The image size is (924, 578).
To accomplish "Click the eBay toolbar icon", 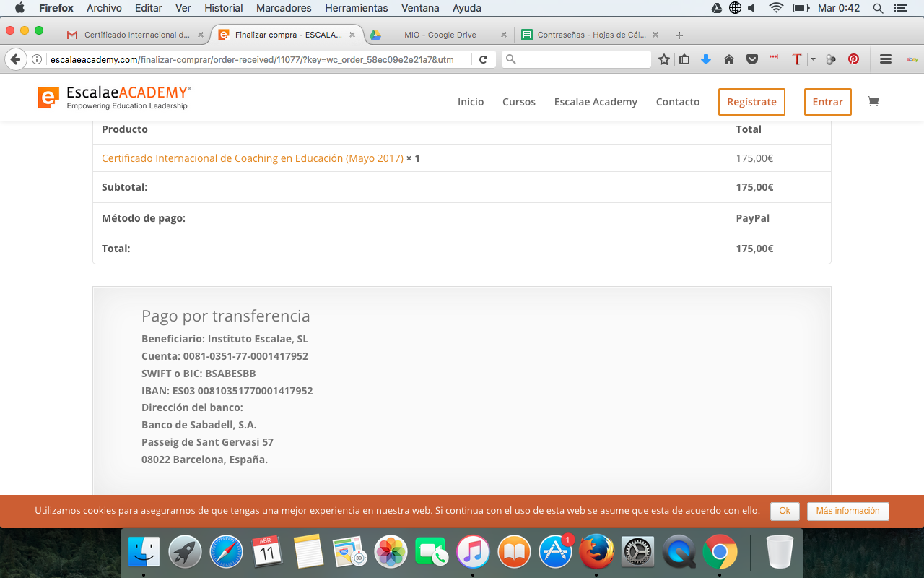I will pos(912,59).
